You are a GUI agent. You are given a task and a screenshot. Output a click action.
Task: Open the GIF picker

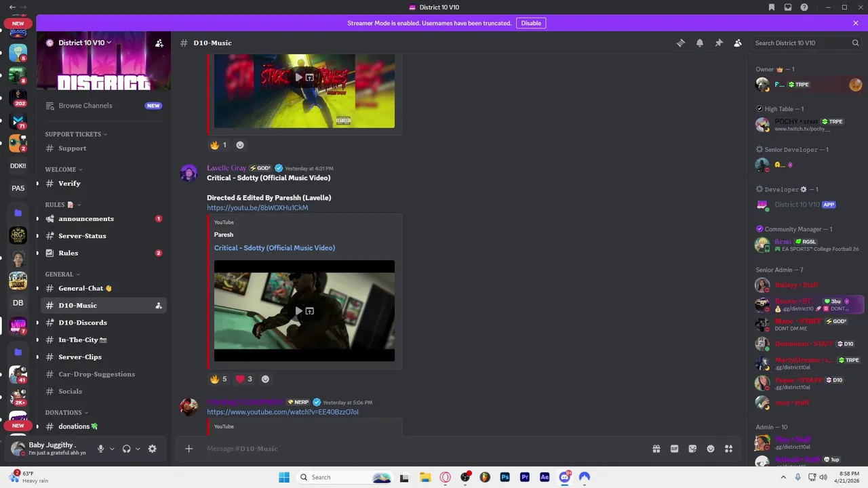tap(675, 449)
